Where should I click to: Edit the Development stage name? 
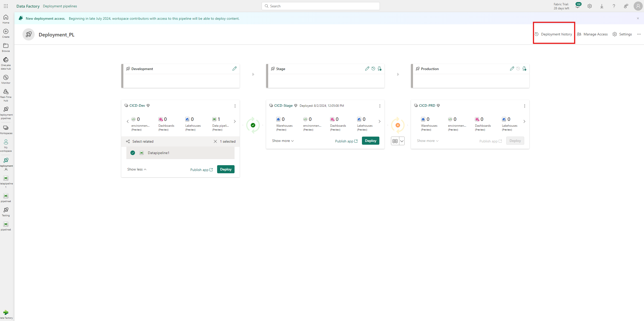(235, 69)
